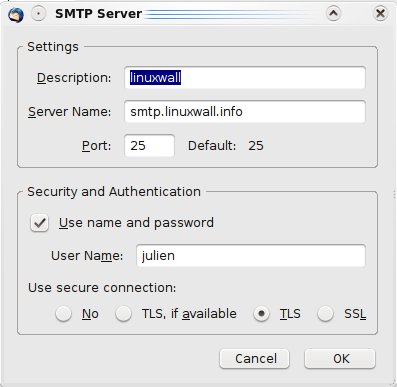Click the Server Name label
Image resolution: width=397 pixels, height=387 pixels.
pyautogui.click(x=70, y=112)
